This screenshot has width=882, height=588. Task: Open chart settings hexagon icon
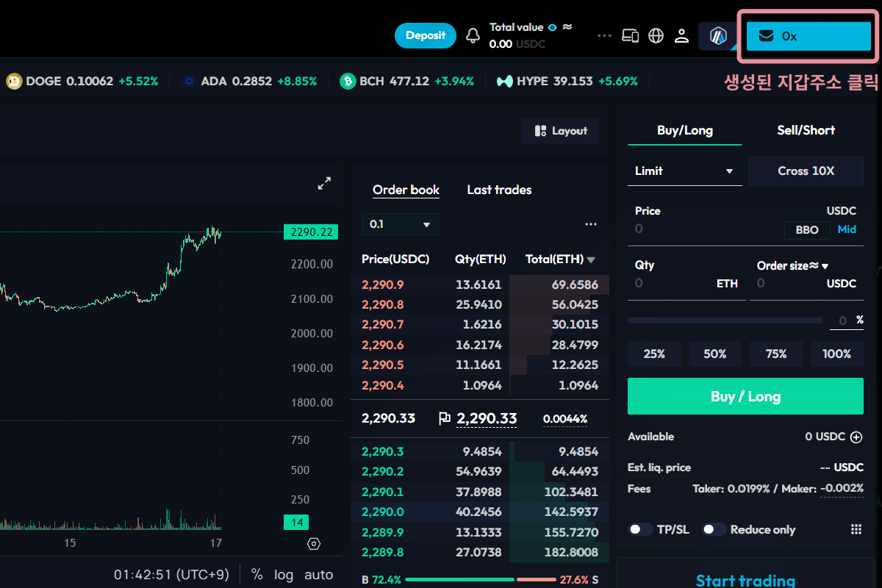tap(314, 544)
